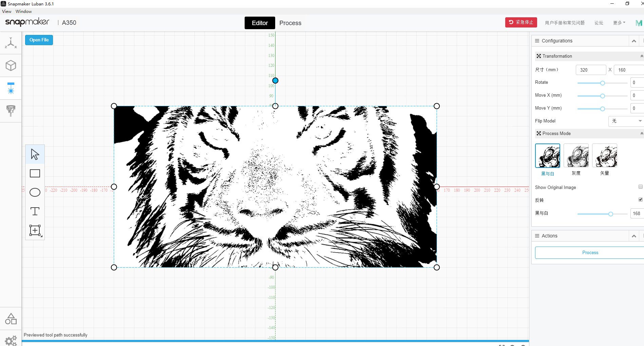This screenshot has width=644, height=346.
Task: Click the Configurations panel list icon
Action: coord(537,41)
